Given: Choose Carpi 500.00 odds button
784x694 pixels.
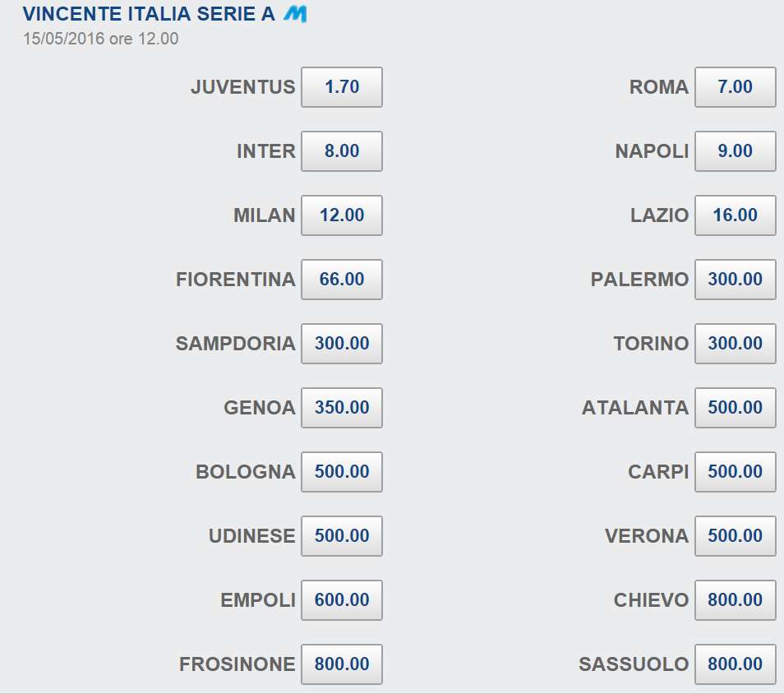Looking at the screenshot, I should [x=735, y=471].
